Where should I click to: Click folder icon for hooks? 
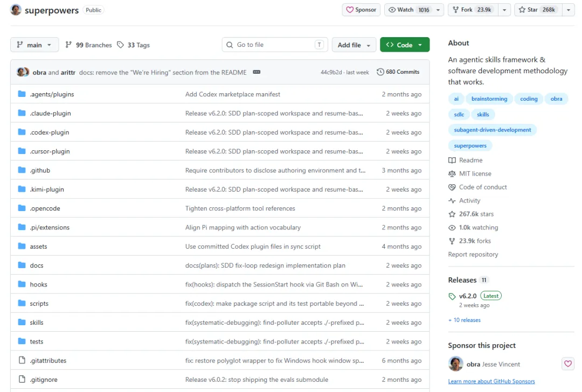pyautogui.click(x=22, y=284)
